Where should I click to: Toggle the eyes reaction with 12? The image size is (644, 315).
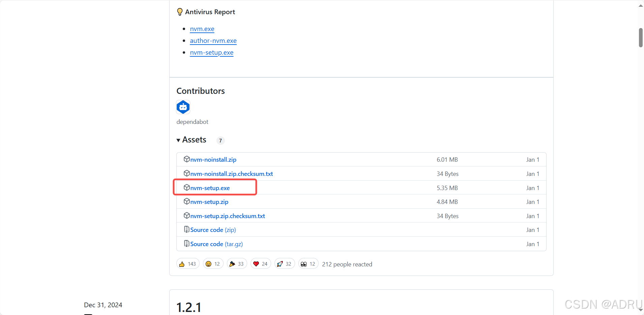[309, 264]
